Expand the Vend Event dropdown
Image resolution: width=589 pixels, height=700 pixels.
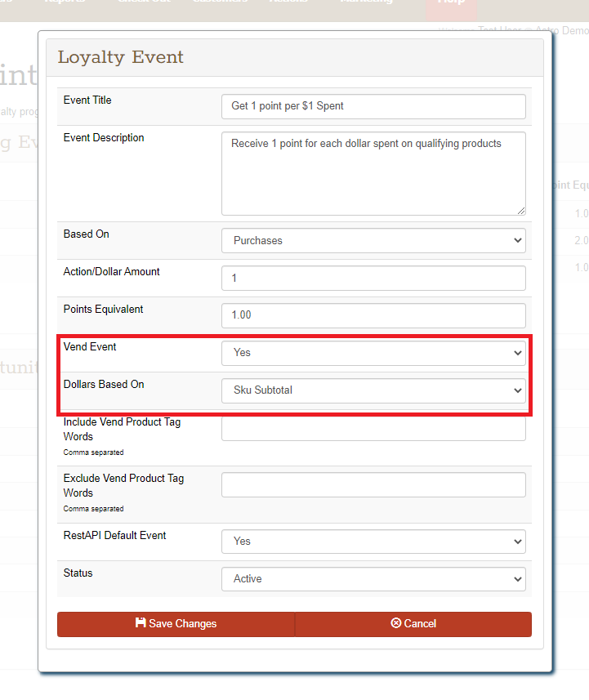[373, 353]
